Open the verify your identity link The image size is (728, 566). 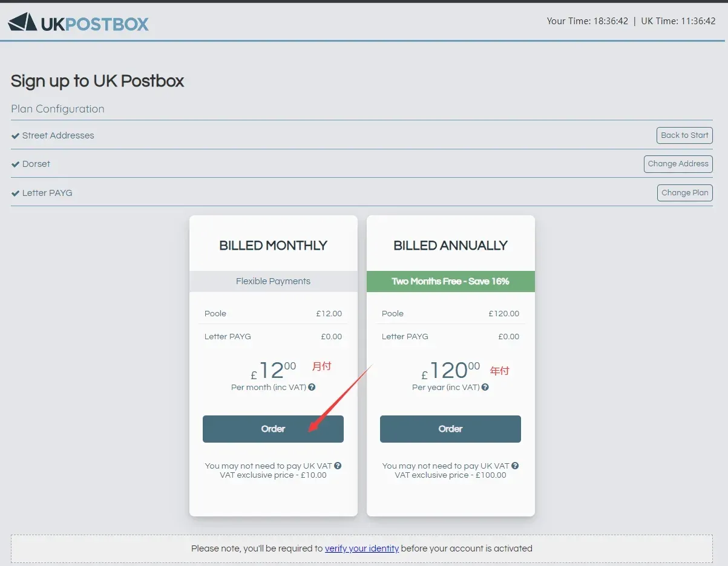[x=362, y=548]
